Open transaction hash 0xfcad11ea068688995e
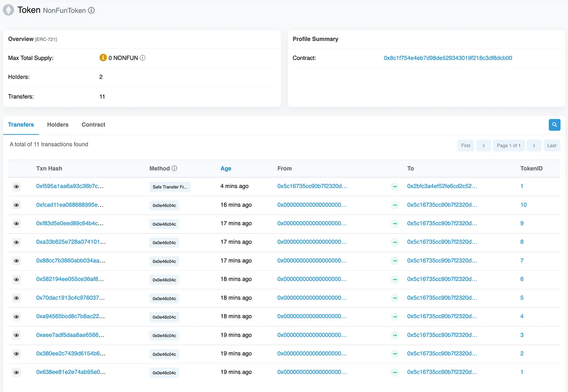 click(70, 205)
